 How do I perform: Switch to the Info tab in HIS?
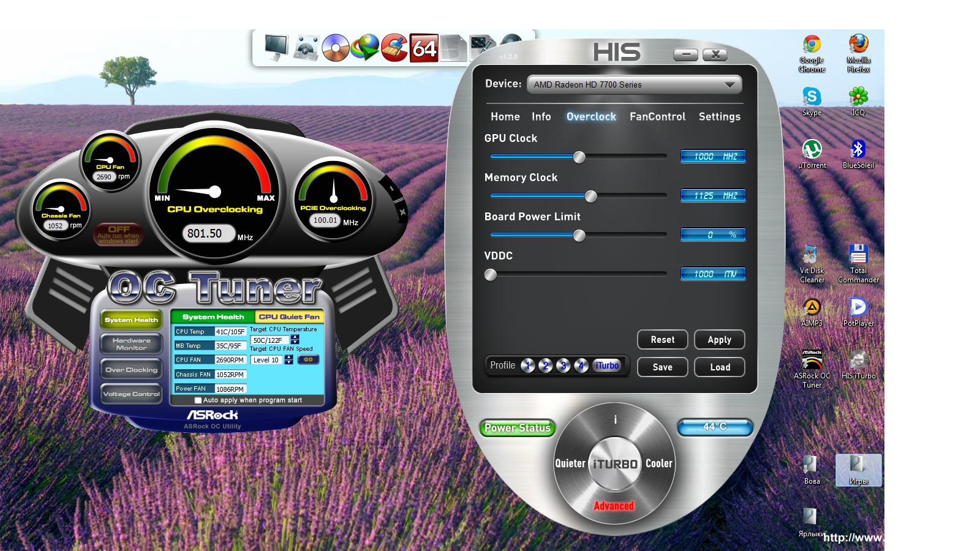541,116
